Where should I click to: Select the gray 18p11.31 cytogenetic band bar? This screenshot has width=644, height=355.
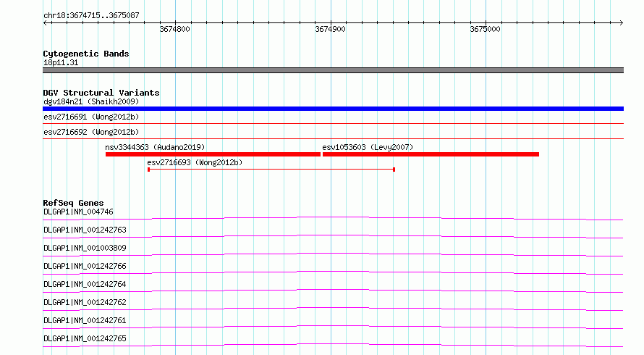[333, 70]
